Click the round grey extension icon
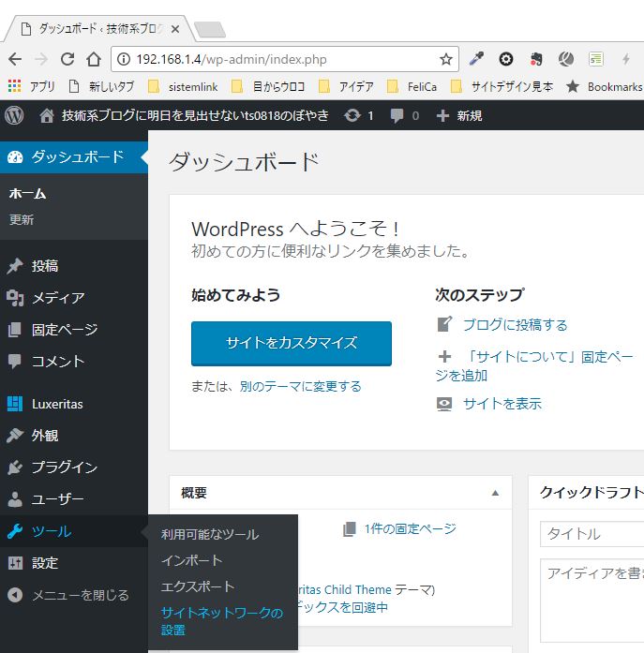 (x=566, y=59)
